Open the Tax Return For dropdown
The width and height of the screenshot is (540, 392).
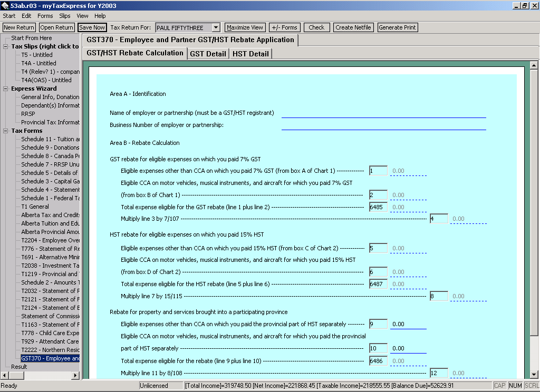click(216, 27)
